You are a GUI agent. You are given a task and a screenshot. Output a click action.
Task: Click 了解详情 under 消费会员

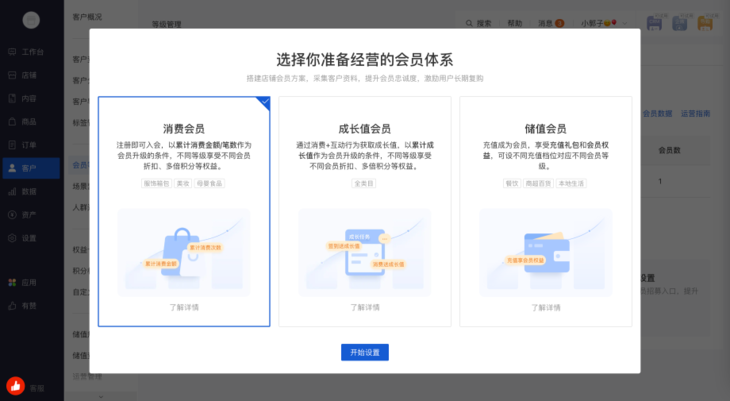pyautogui.click(x=184, y=307)
